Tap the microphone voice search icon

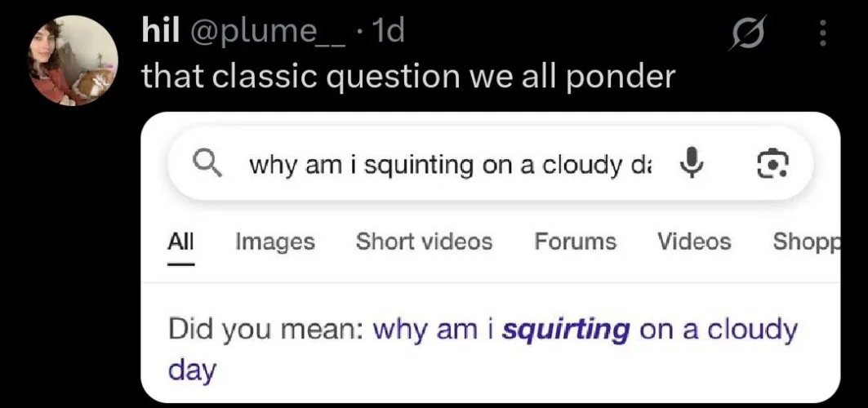click(692, 164)
